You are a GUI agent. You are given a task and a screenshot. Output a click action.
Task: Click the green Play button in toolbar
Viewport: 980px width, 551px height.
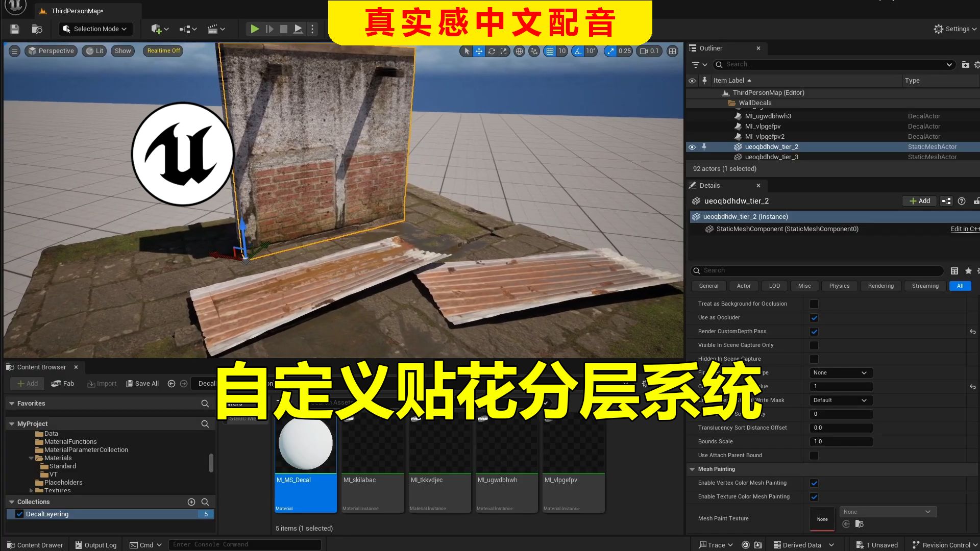point(254,29)
